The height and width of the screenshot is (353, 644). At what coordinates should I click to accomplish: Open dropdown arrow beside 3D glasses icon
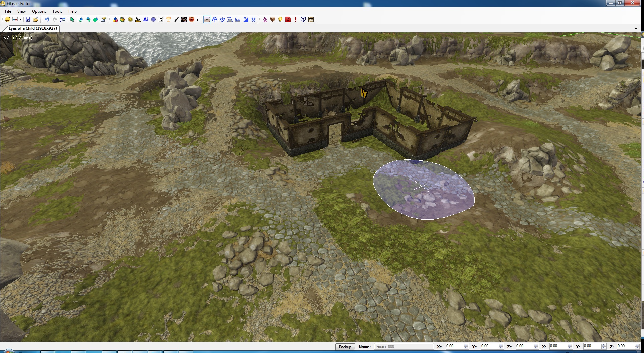coord(20,20)
